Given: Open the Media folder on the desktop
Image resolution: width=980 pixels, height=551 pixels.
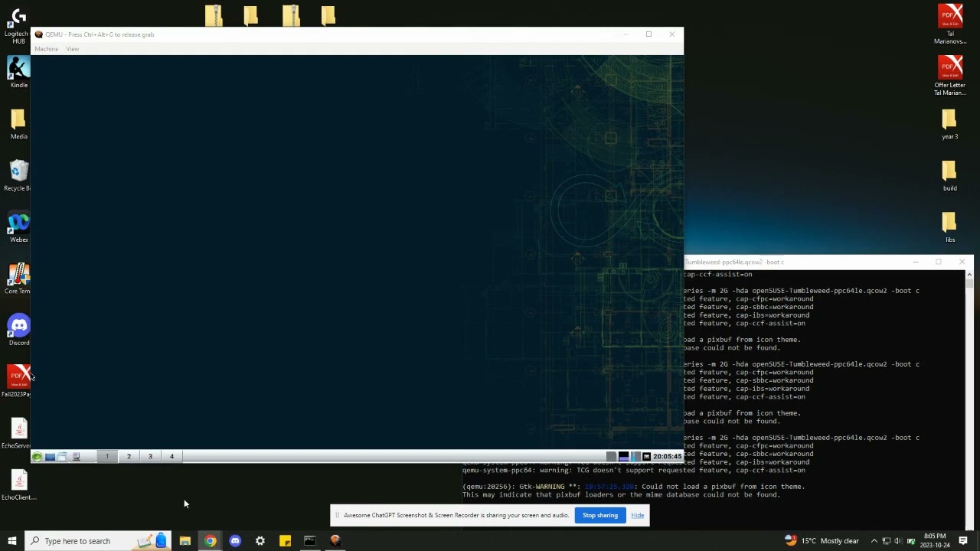Looking at the screenshot, I should [18, 125].
